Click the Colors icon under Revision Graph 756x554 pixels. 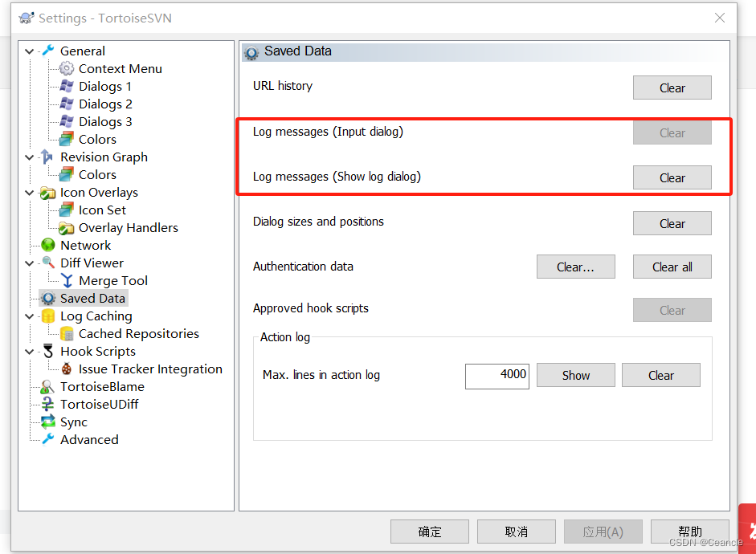pos(67,174)
